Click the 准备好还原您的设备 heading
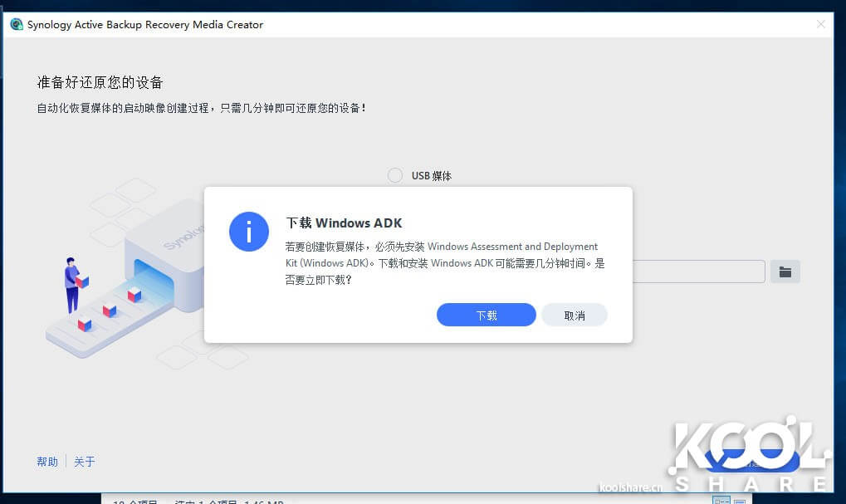The width and height of the screenshot is (846, 504). [100, 82]
